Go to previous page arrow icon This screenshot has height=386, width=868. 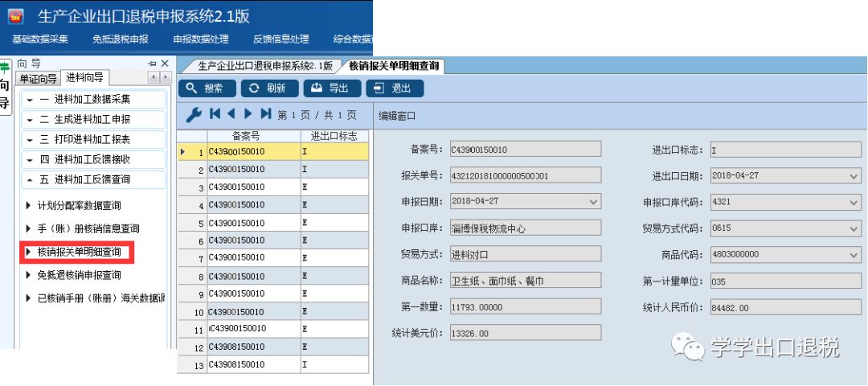tap(231, 114)
